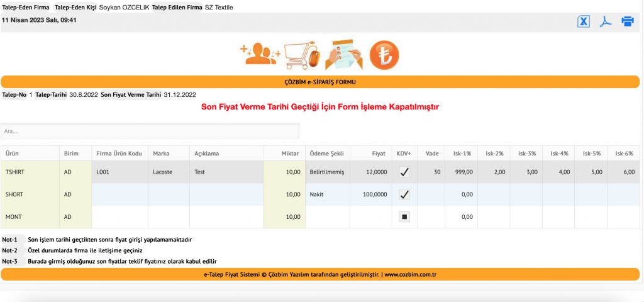Image resolution: width=644 pixels, height=302 pixels.
Task: Click the Ara search field
Action: click(150, 131)
